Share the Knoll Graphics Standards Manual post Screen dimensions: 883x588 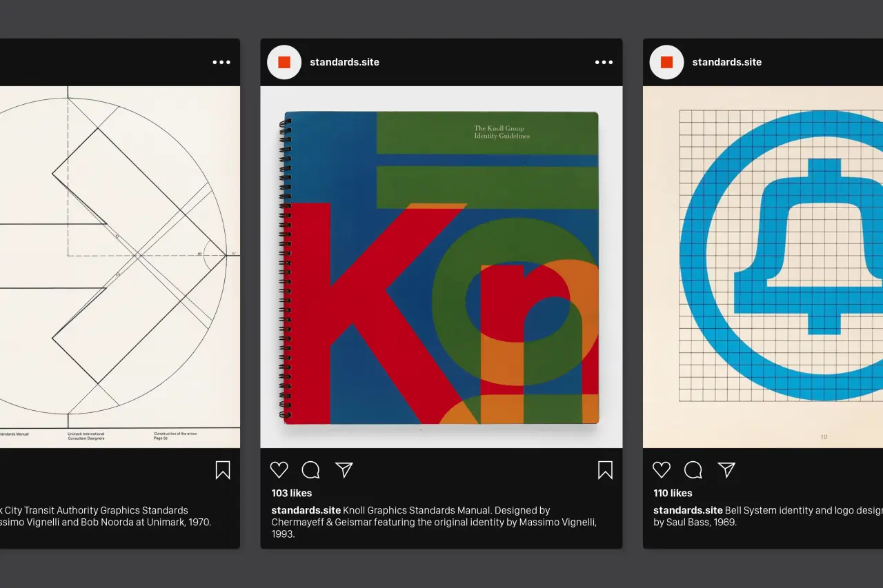click(344, 470)
